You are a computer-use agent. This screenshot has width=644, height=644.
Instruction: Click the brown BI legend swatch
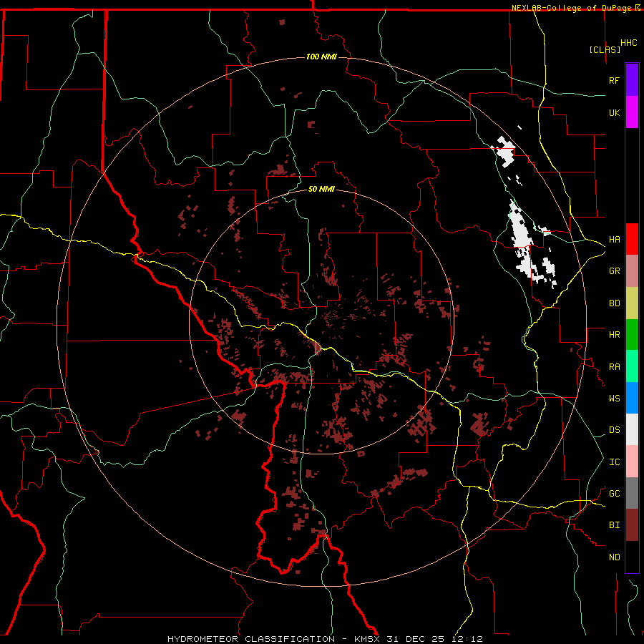tap(632, 525)
